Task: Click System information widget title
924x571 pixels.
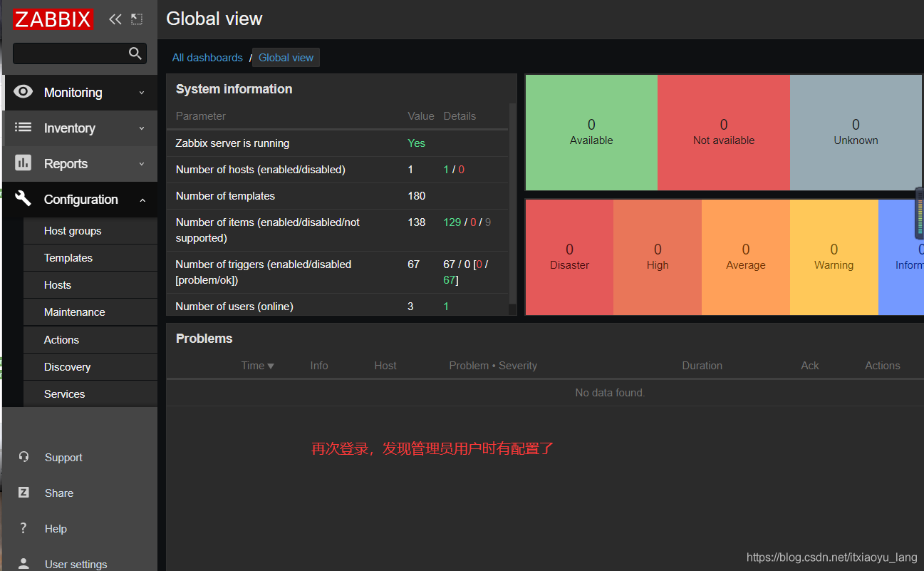Action: [x=234, y=89]
